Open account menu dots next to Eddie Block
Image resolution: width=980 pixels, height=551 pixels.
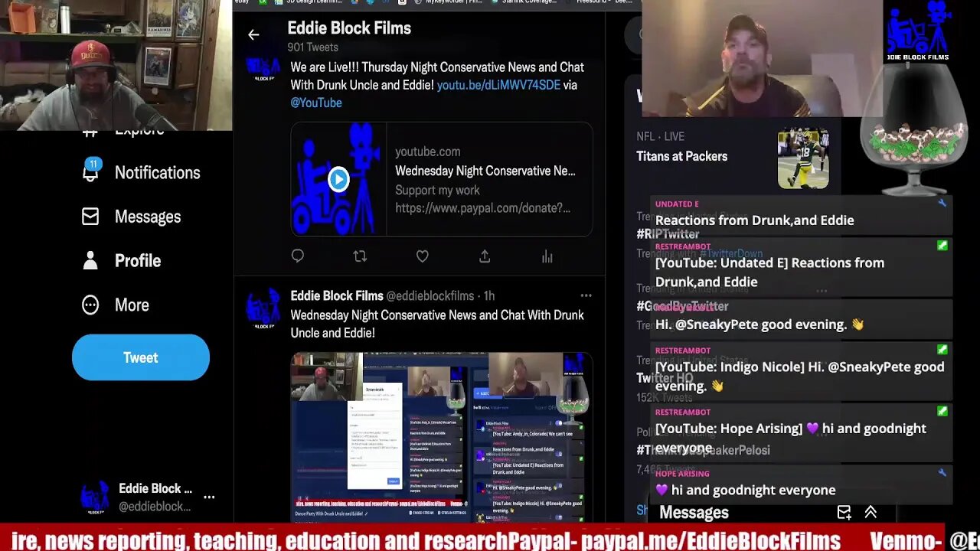(x=209, y=497)
